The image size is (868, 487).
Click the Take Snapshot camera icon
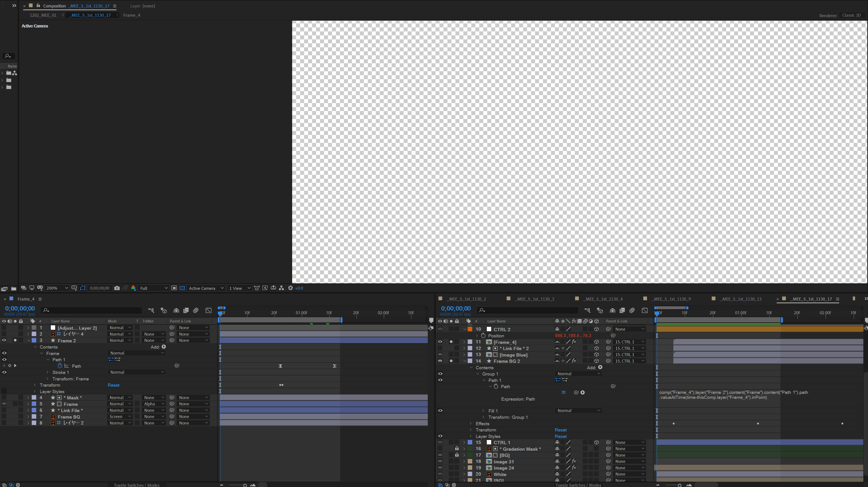[x=117, y=288]
